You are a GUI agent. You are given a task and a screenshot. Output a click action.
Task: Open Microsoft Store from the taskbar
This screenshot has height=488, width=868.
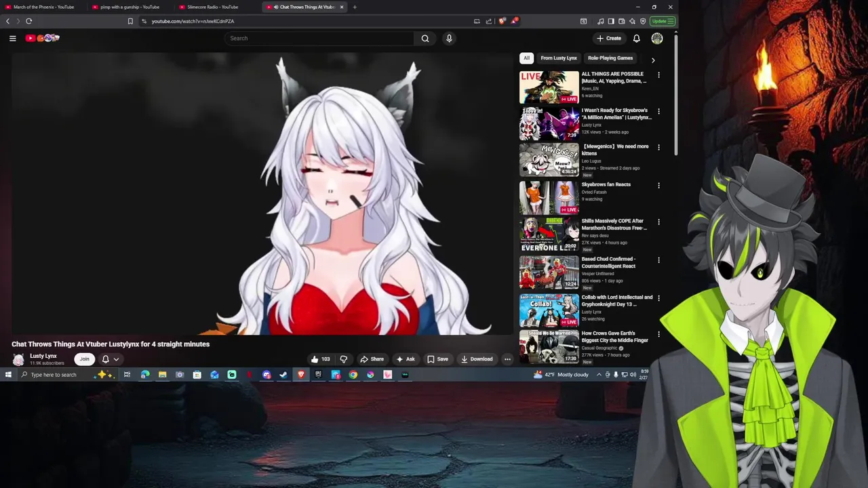pos(197,375)
